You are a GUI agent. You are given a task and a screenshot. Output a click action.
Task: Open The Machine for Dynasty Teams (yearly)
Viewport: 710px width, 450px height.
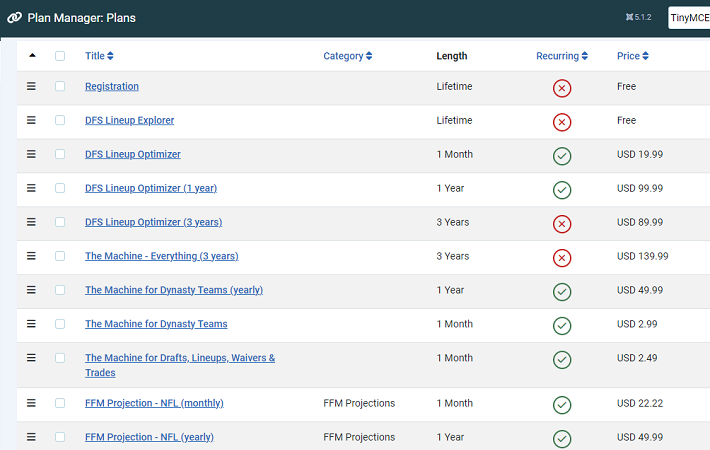click(174, 290)
